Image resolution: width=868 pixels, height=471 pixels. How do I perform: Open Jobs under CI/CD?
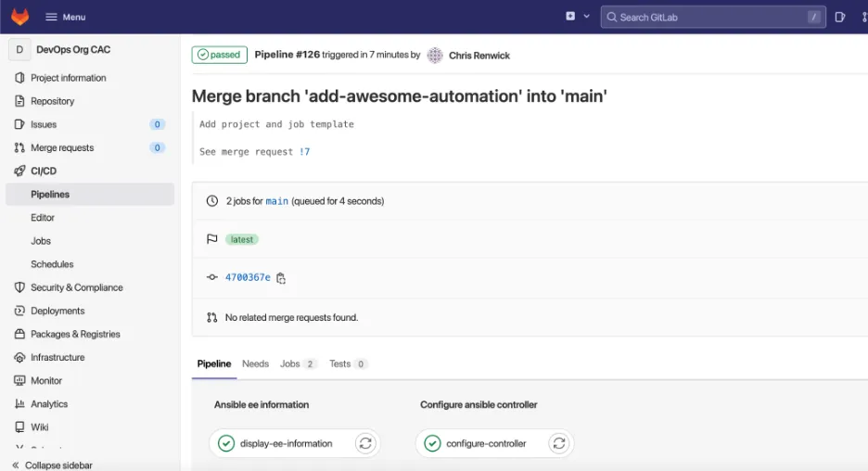(x=41, y=241)
